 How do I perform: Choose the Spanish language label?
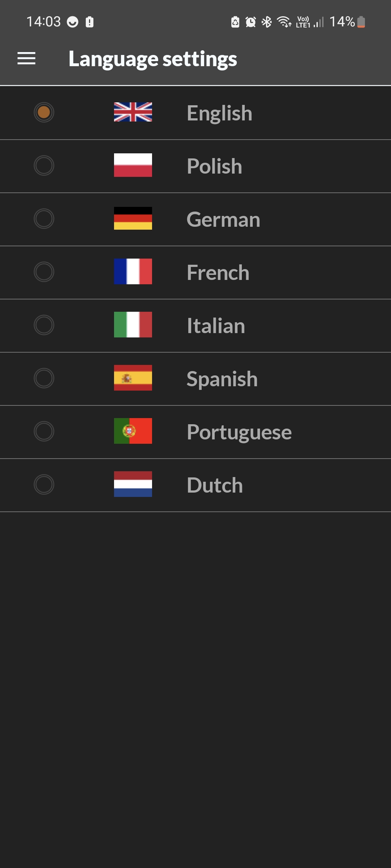tap(222, 379)
